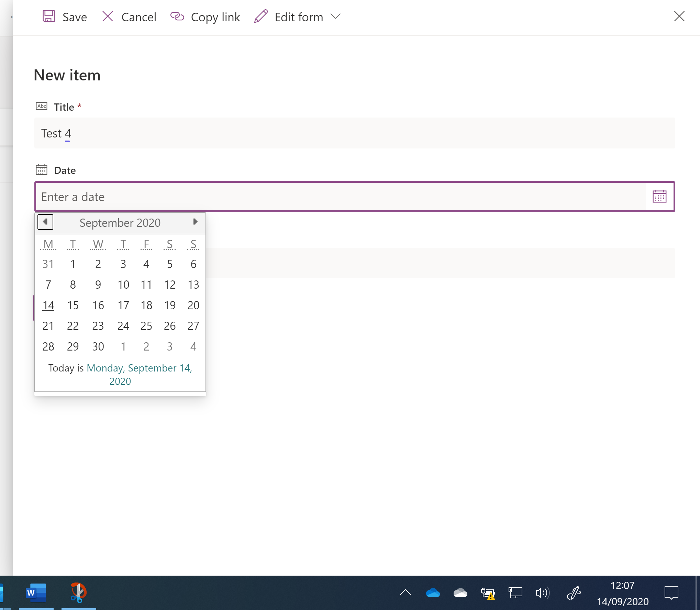The image size is (700, 610).
Task: Select September 17 in the calendar
Action: (123, 305)
